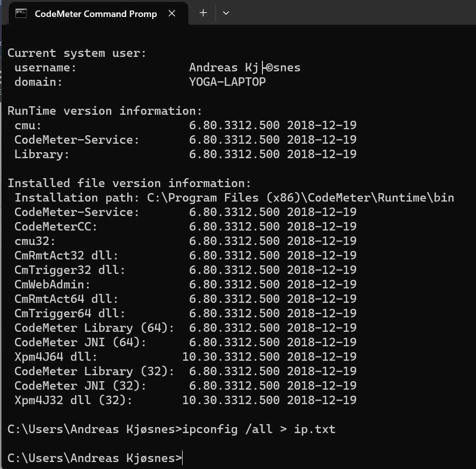Click the domain value YOGA-LAPTOP

(228, 82)
